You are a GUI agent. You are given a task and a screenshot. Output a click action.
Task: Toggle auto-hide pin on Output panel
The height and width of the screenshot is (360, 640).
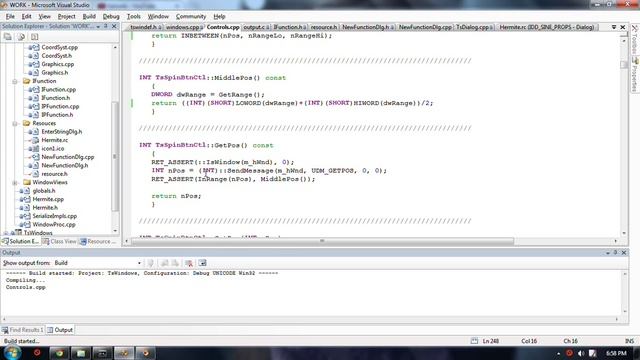click(616, 253)
